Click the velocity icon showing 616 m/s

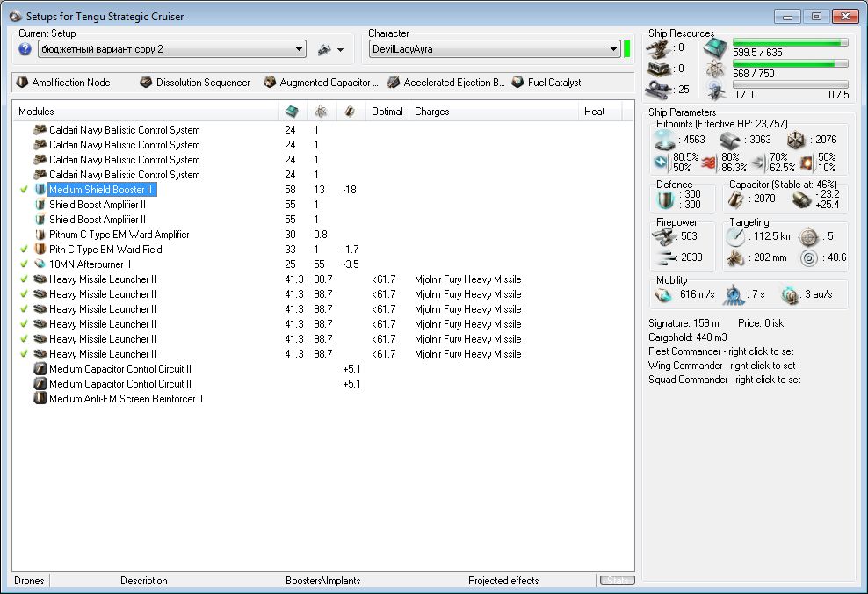(662, 294)
